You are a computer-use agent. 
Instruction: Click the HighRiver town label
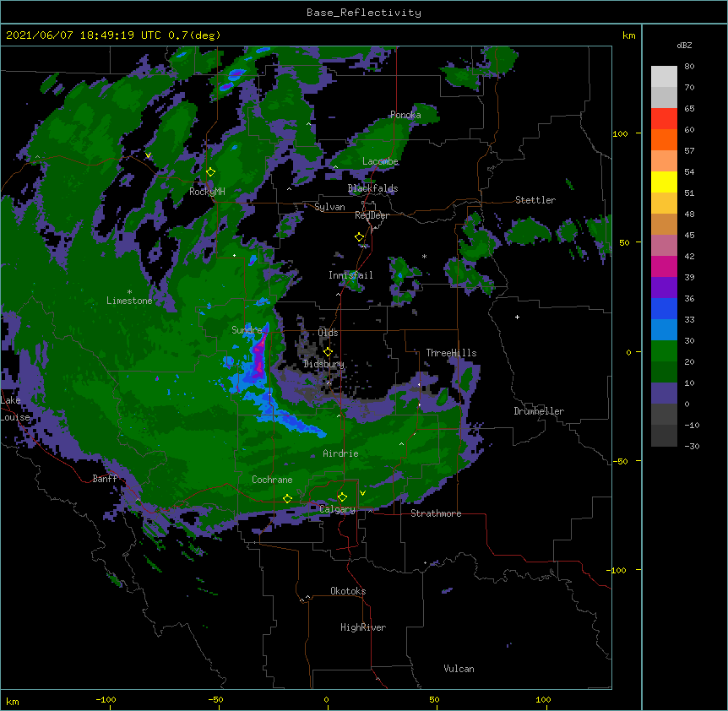363,627
